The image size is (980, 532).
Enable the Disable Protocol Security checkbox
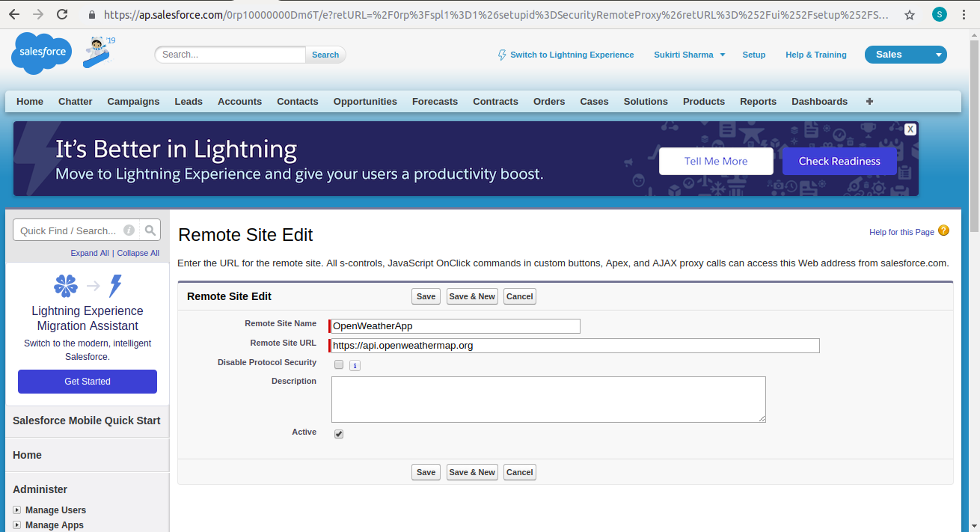click(339, 364)
